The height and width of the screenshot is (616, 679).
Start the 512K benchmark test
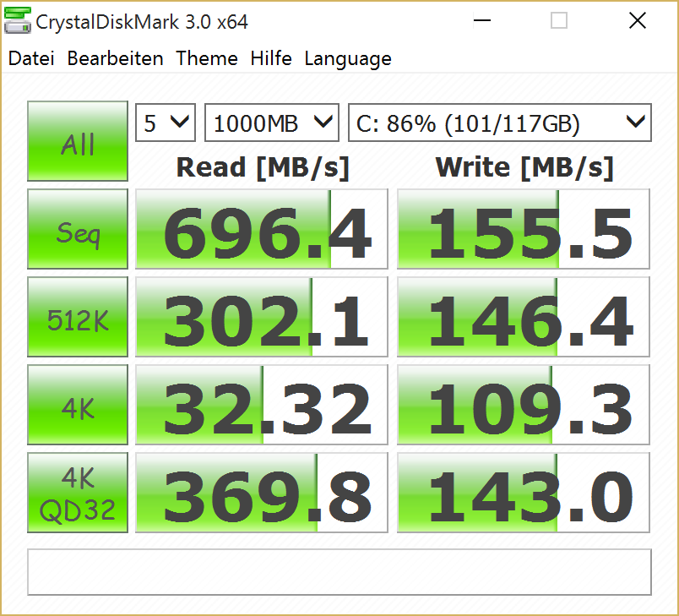(x=78, y=317)
